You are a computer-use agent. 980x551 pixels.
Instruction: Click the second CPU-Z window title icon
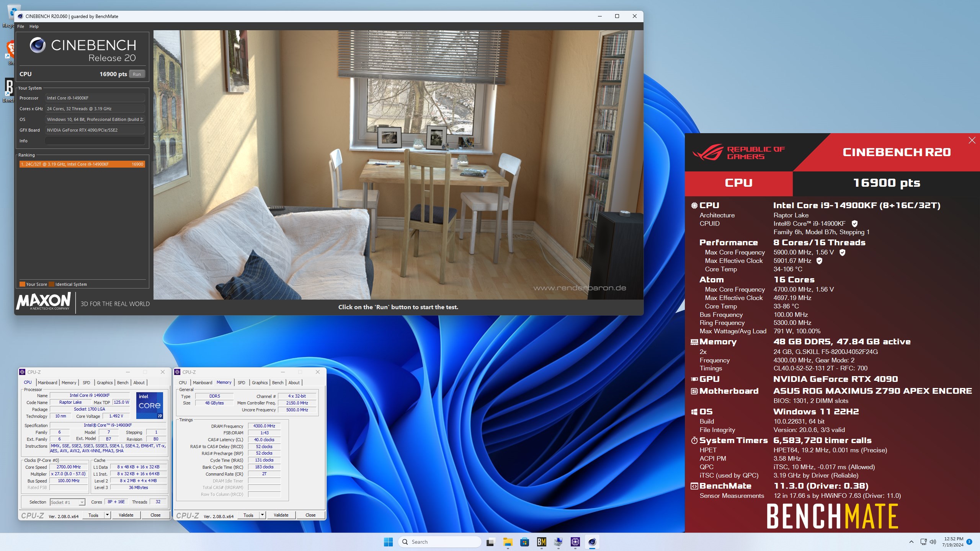coord(177,372)
